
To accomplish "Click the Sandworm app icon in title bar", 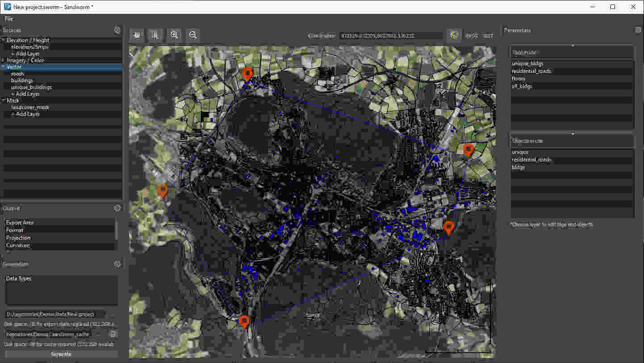I will [x=7, y=7].
